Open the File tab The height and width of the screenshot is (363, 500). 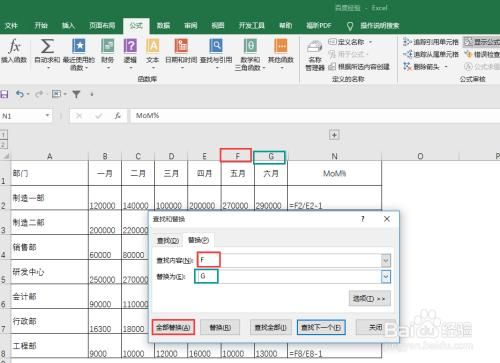click(x=11, y=26)
